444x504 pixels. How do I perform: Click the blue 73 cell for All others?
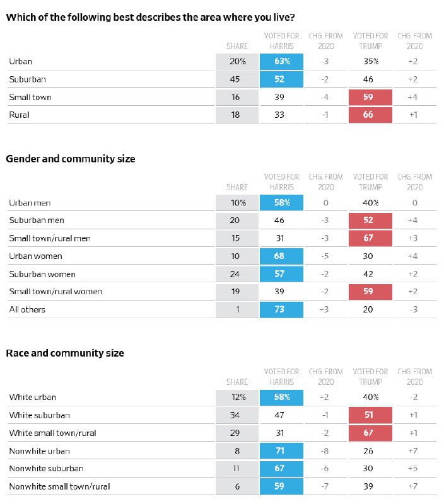pos(281,309)
